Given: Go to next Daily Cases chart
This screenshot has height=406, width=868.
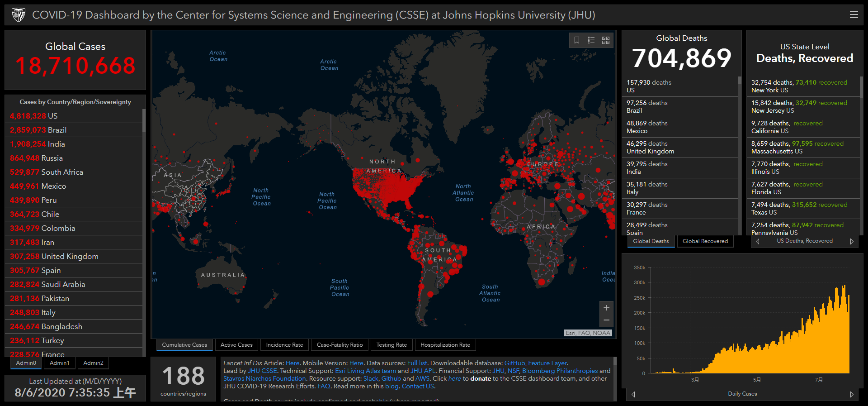Looking at the screenshot, I should click(852, 394).
